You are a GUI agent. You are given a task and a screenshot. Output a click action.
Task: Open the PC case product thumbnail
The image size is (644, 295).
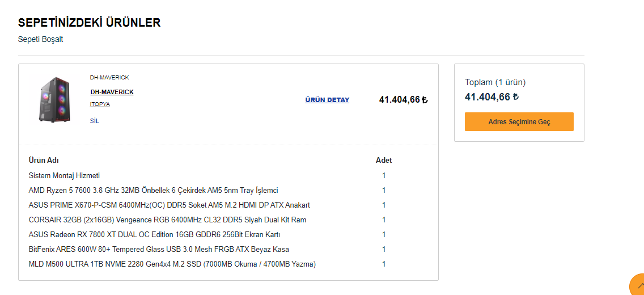54,99
